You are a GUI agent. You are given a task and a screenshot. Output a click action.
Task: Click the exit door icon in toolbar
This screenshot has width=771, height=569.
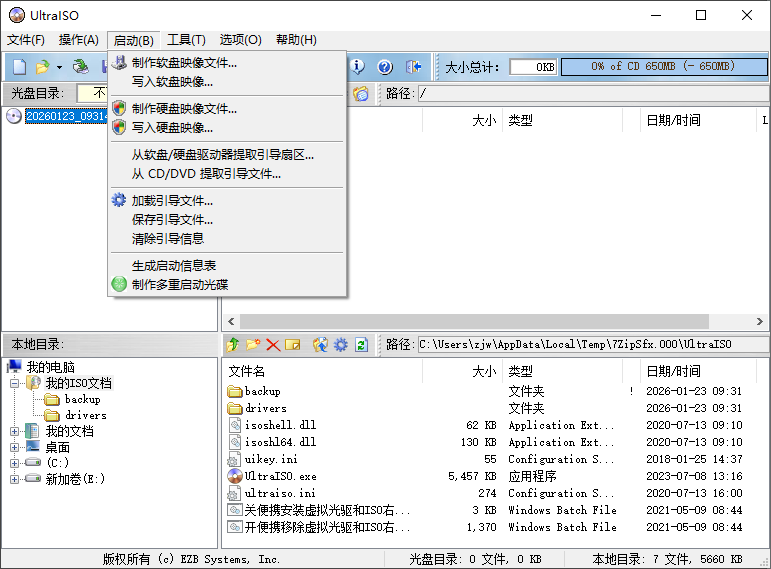pos(414,66)
